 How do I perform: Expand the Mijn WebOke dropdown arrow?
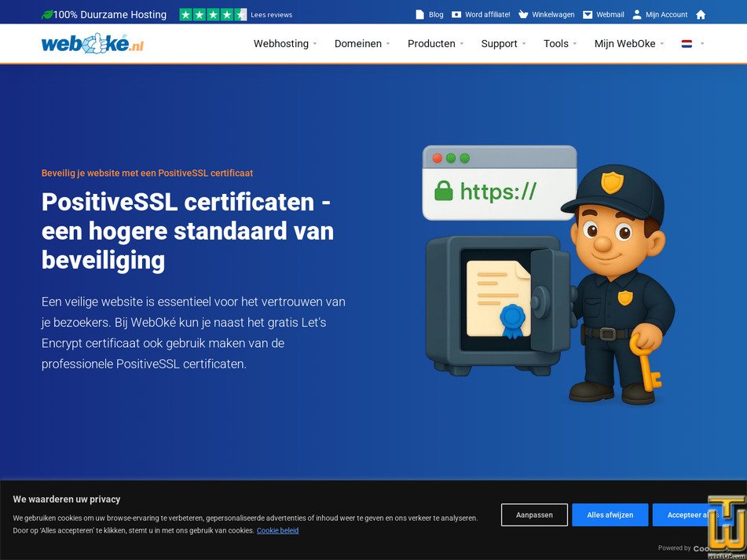click(x=661, y=44)
